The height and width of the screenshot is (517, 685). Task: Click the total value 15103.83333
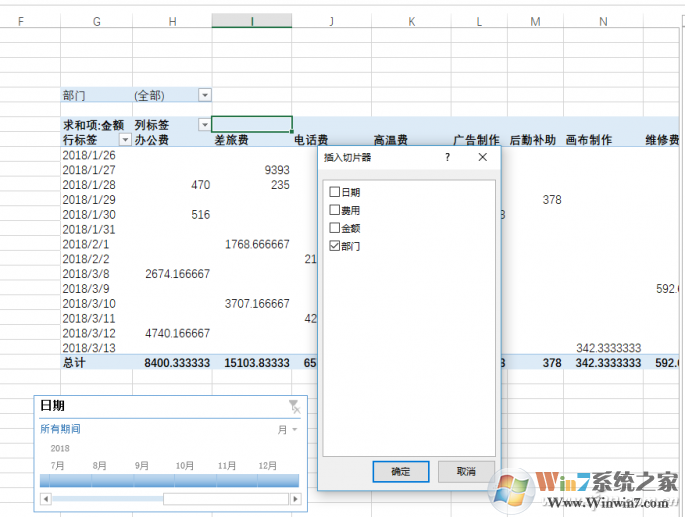257,363
